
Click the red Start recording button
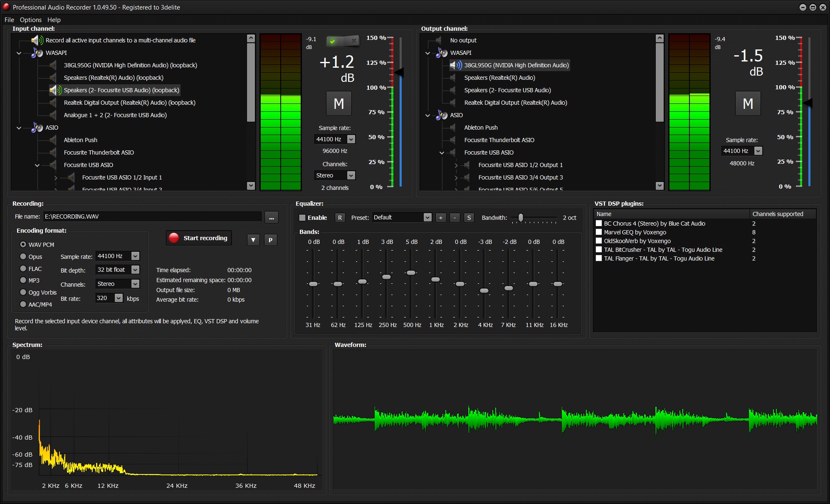click(199, 238)
